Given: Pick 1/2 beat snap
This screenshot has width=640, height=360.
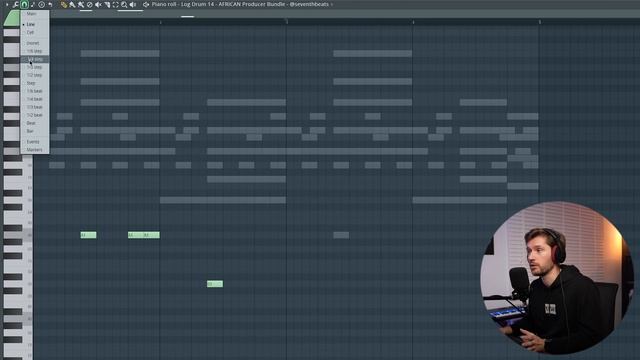Looking at the screenshot, I should pyautogui.click(x=35, y=115).
